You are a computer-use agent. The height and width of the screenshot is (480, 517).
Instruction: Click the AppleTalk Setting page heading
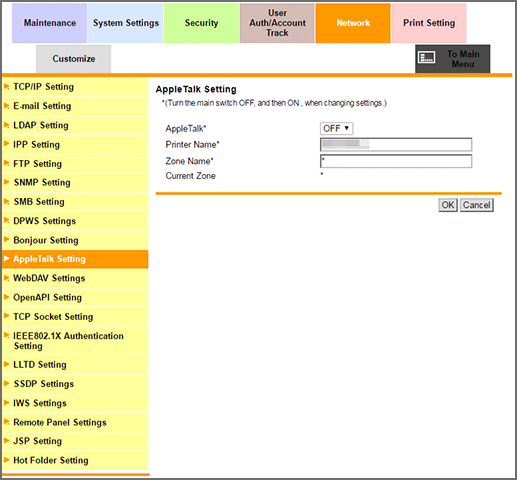[196, 89]
